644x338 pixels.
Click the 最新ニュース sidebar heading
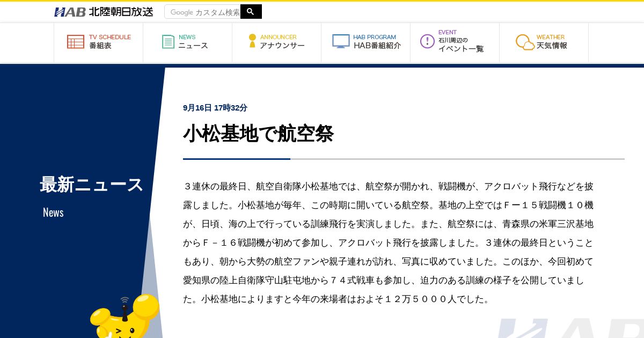point(92,185)
